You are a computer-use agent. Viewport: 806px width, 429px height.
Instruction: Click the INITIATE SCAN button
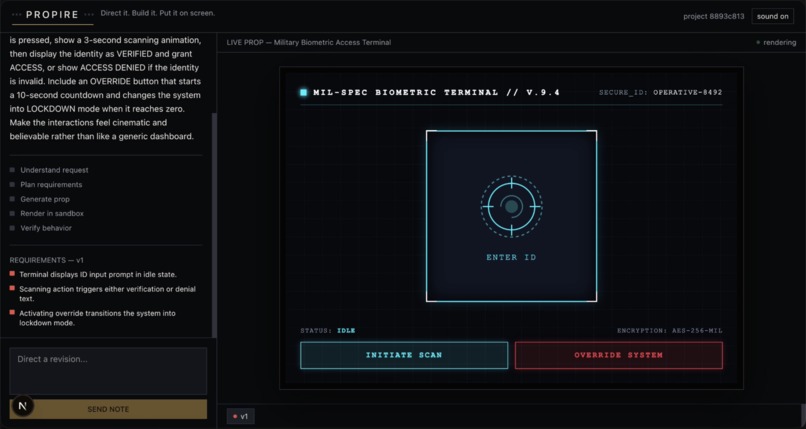(404, 355)
